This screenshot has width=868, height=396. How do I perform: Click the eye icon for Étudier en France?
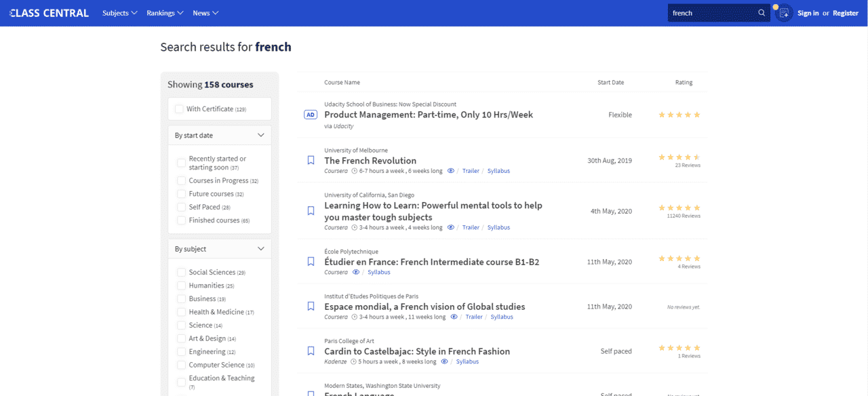[356, 272]
